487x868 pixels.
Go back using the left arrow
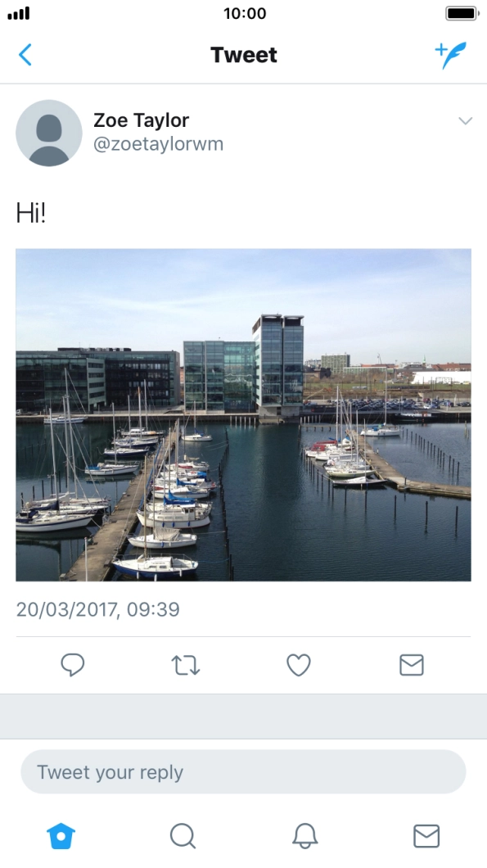point(25,55)
